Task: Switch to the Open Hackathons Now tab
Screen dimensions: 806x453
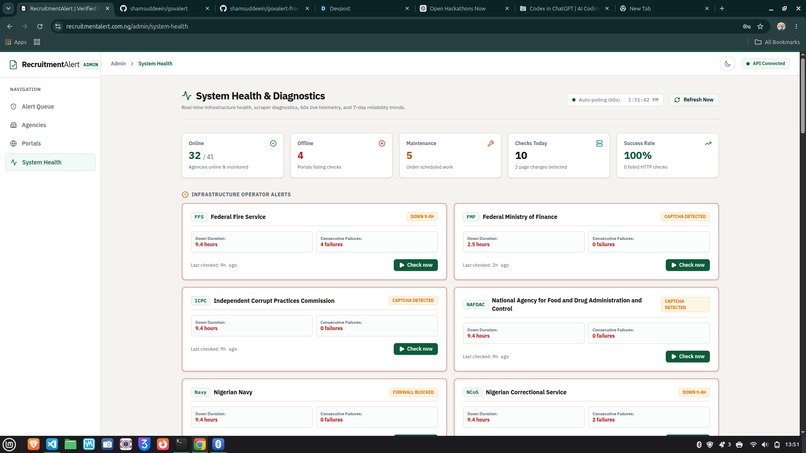Action: (464, 8)
